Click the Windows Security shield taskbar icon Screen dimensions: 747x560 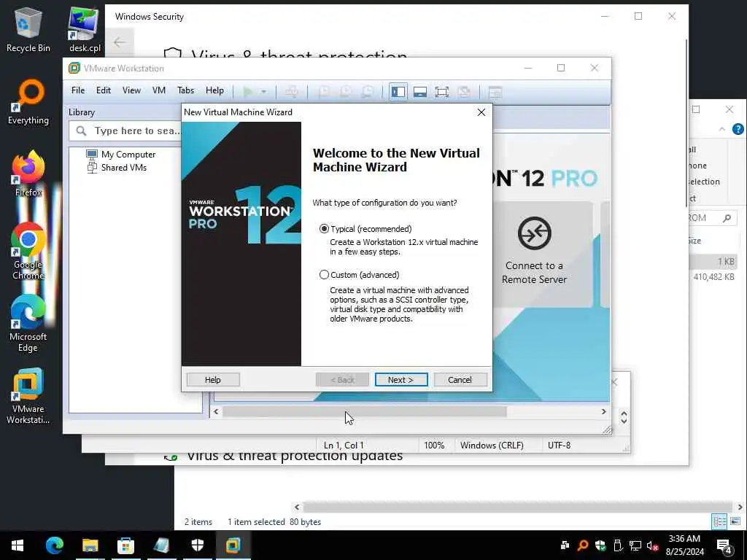click(197, 545)
